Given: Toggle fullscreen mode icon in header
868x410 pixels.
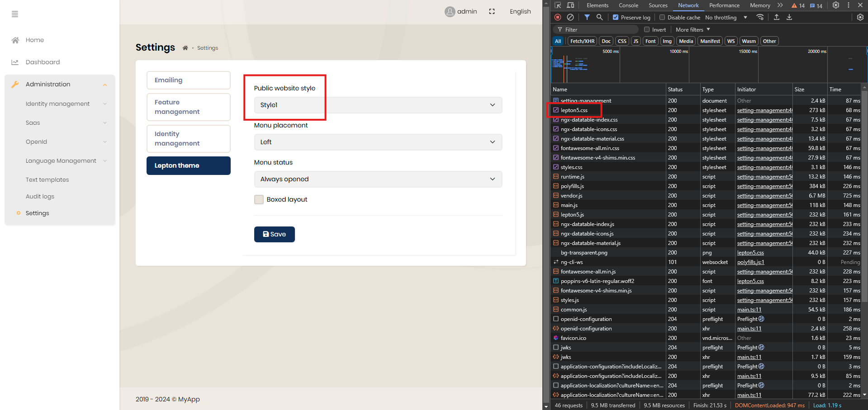Looking at the screenshot, I should [492, 11].
